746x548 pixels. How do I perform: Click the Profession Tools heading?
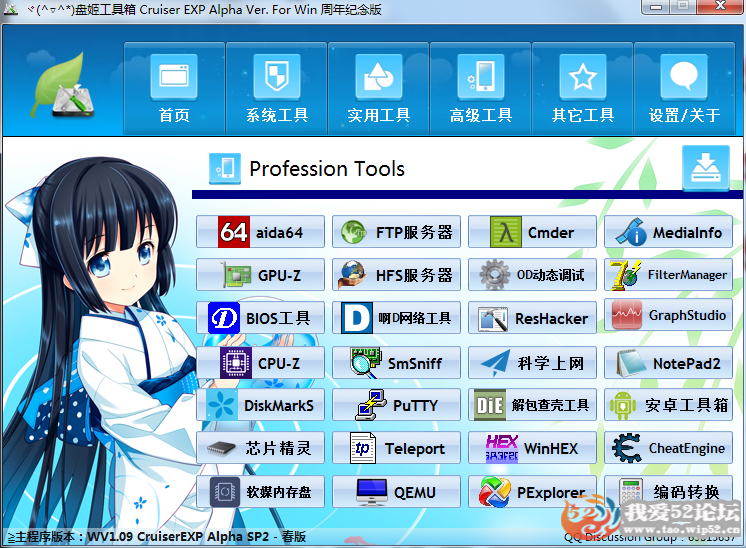click(327, 169)
